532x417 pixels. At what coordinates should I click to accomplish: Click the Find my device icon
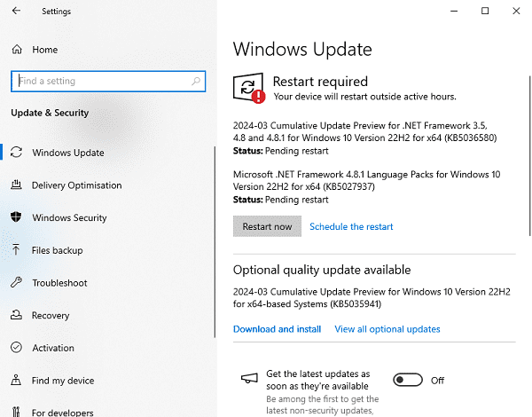coord(16,380)
